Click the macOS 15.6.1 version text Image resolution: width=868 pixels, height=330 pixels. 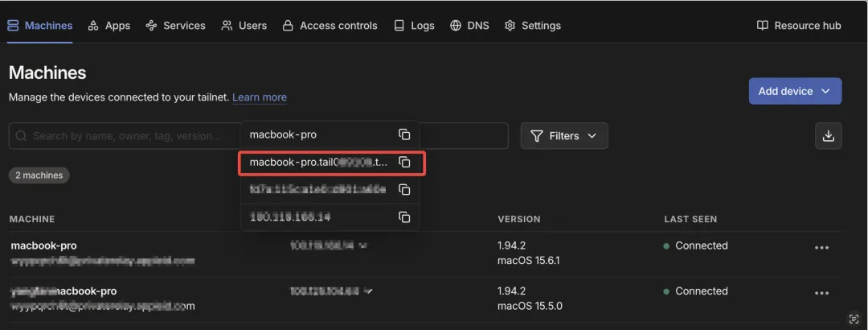coord(529,260)
